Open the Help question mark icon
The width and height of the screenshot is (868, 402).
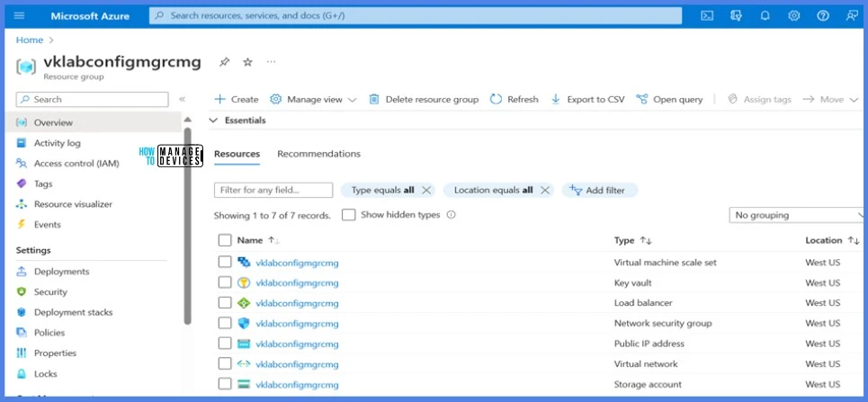(x=823, y=15)
